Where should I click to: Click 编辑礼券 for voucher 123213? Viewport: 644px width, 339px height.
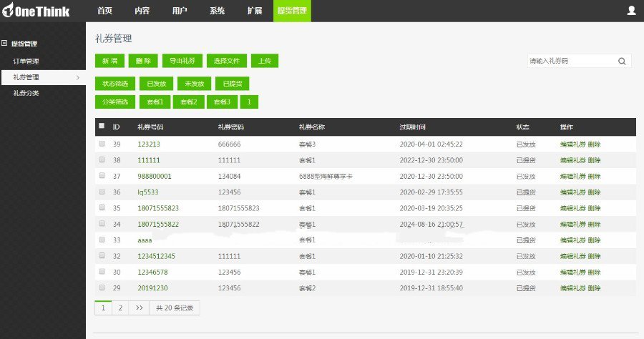click(x=572, y=144)
